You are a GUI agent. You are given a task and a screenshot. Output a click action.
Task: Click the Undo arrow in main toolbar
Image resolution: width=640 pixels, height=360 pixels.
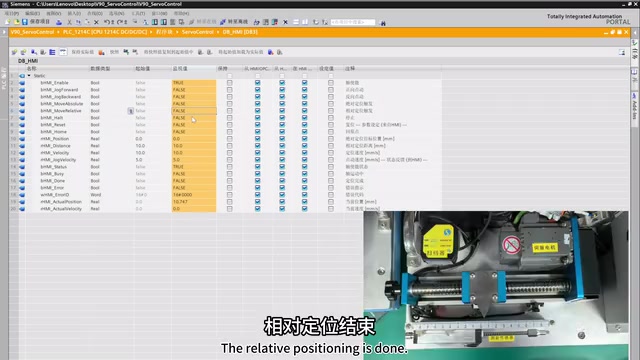point(107,22)
